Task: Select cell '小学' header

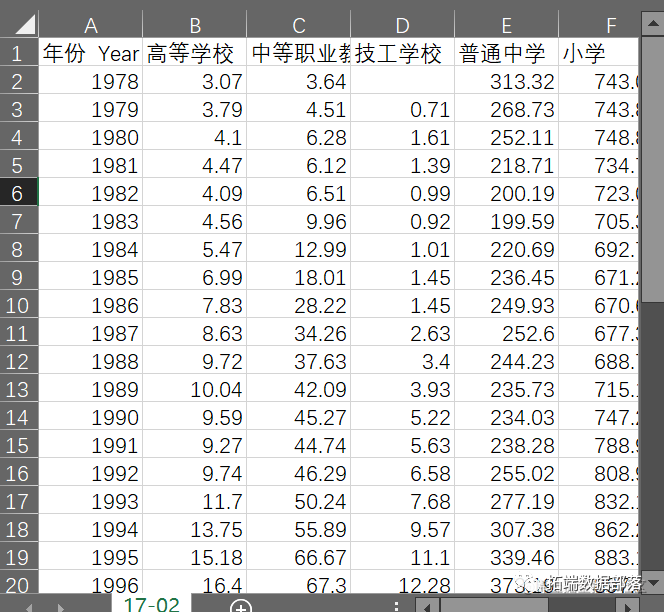Action: (599, 52)
